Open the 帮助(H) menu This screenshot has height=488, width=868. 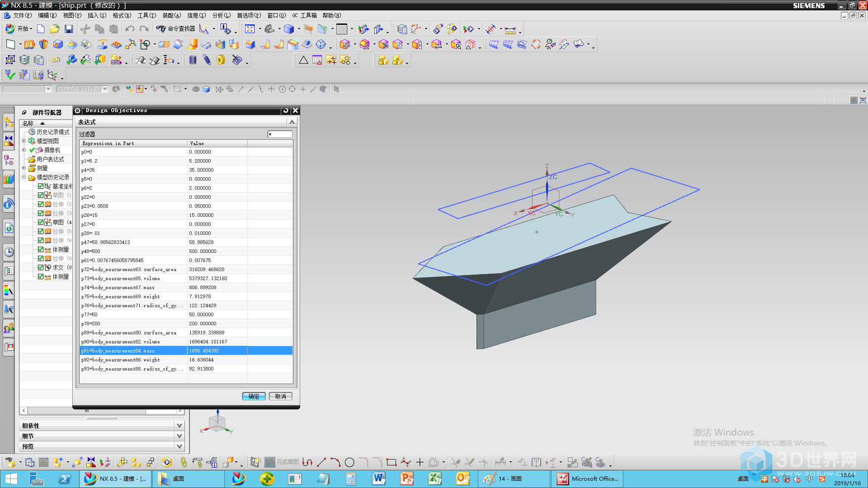click(x=332, y=15)
